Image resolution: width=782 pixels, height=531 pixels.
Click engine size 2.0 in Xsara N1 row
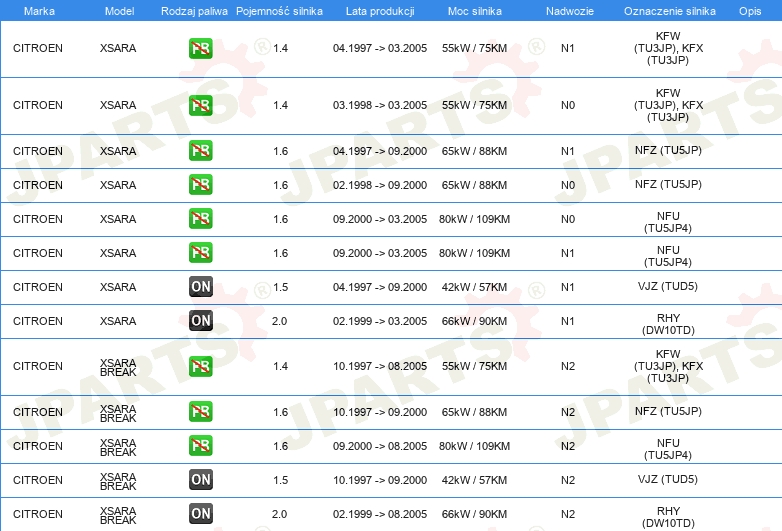coord(280,321)
